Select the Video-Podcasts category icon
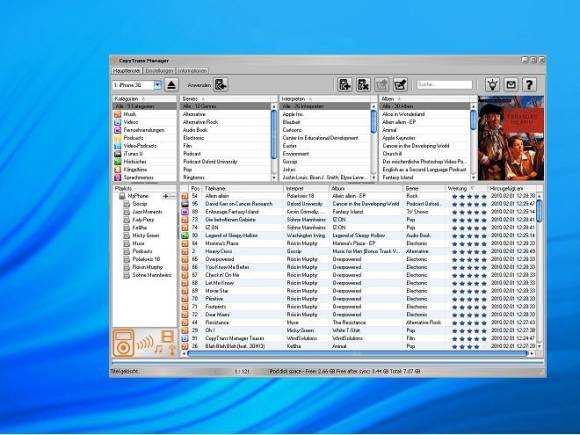 point(118,146)
